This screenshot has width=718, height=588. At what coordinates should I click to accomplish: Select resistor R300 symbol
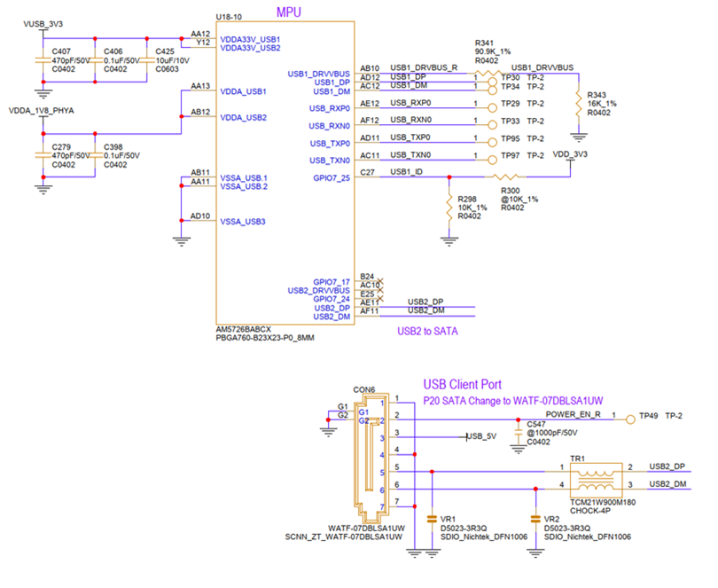[x=505, y=176]
